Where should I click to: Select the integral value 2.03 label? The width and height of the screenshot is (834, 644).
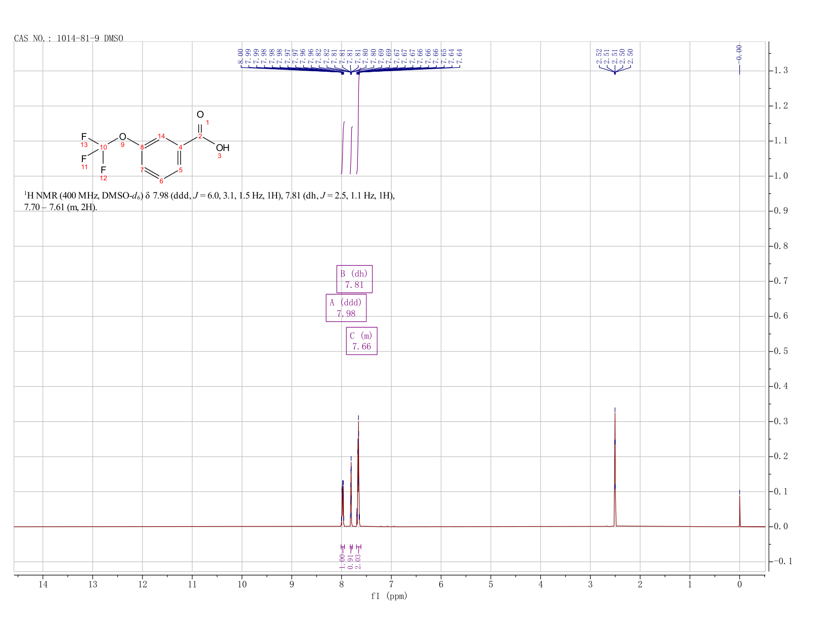(x=358, y=561)
